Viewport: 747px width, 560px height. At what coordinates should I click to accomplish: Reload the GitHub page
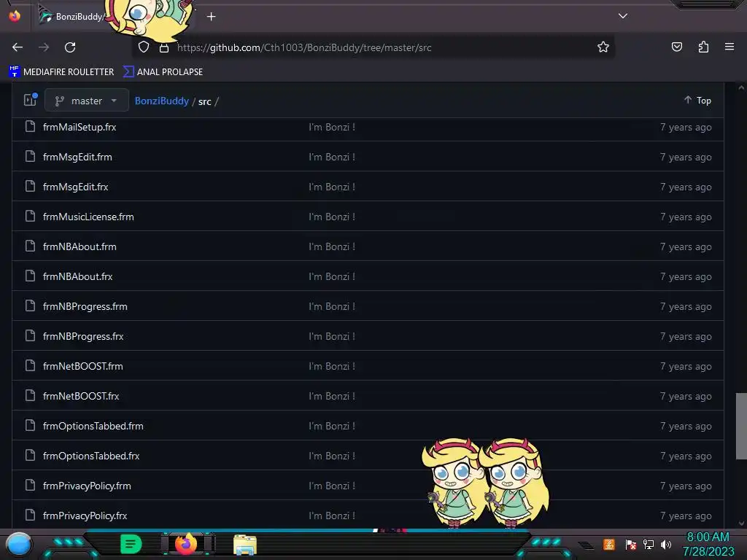coord(70,47)
